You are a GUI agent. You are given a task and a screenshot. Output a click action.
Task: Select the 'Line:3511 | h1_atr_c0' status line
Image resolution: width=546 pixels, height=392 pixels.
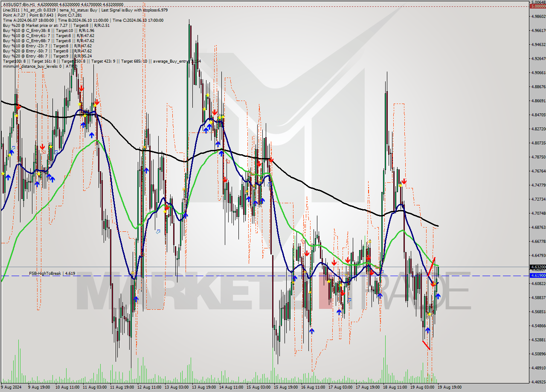point(85,10)
